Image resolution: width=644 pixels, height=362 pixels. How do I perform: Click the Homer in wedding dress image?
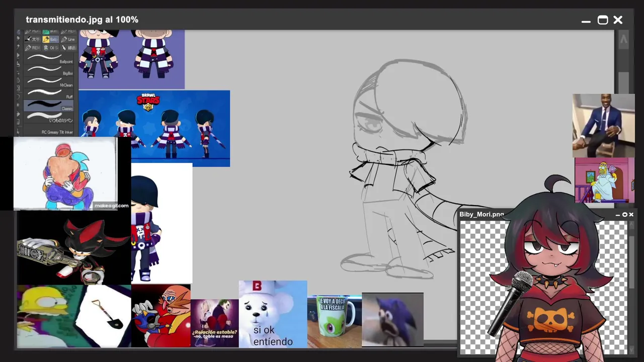[605, 180]
